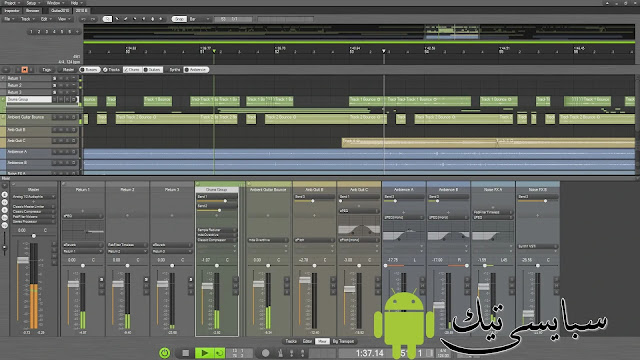Switch to the Big Transport tab

[343, 341]
